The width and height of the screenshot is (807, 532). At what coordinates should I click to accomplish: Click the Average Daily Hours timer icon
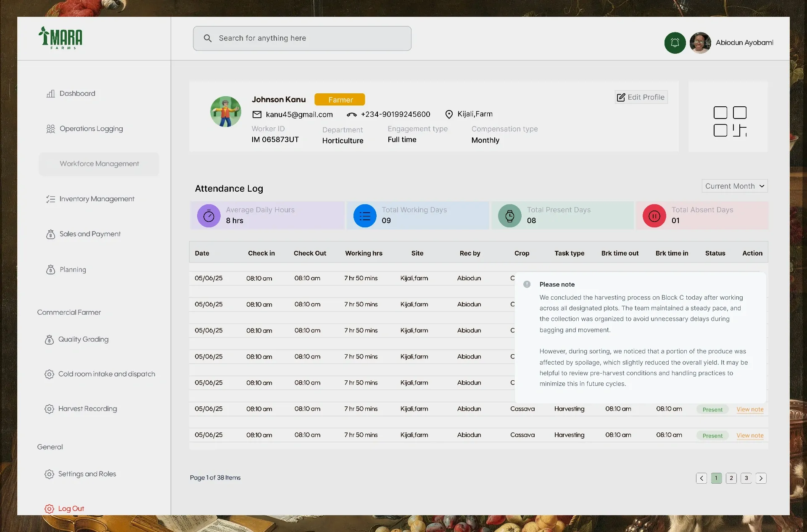click(x=209, y=216)
